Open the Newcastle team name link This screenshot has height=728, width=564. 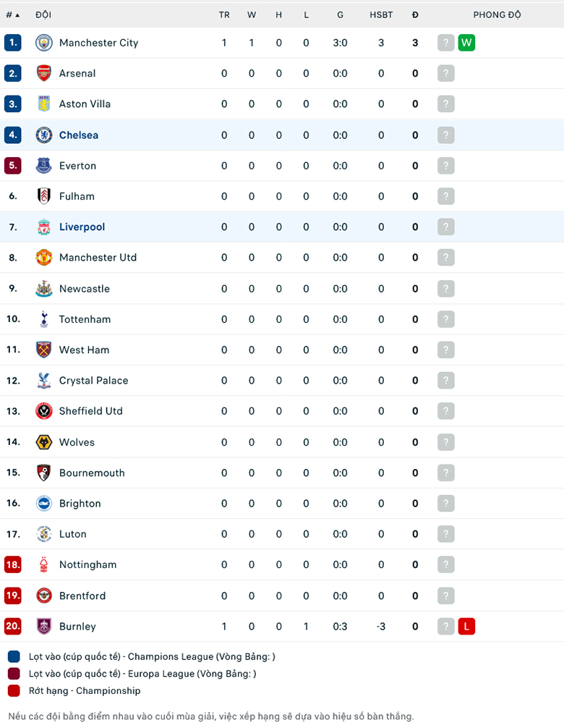coord(85,289)
